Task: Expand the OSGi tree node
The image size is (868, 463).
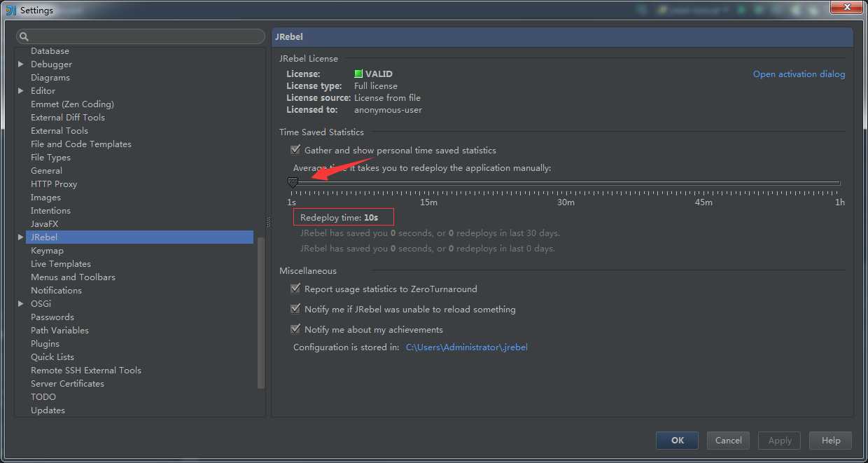Action: [x=21, y=303]
